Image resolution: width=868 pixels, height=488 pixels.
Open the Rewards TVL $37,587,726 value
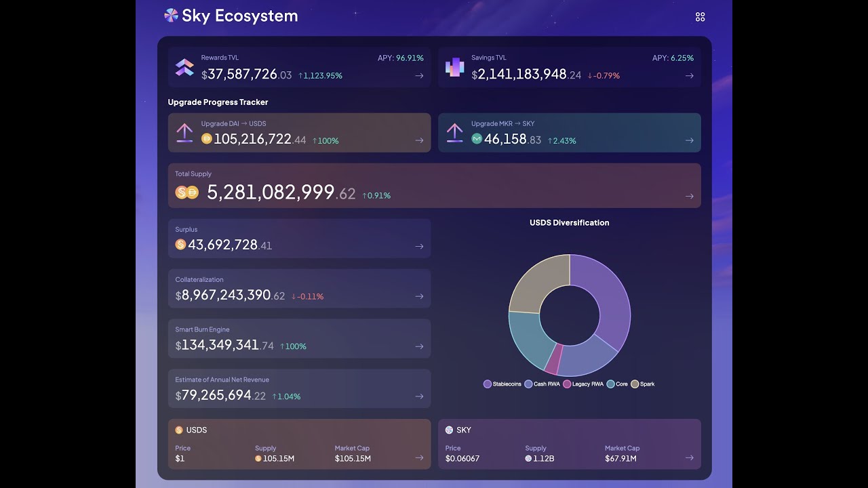point(247,75)
